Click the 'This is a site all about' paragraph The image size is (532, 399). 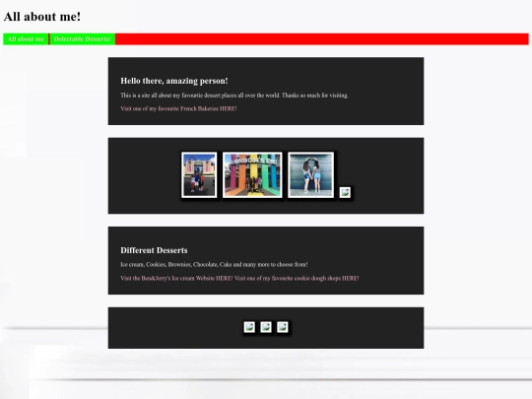[234, 96]
